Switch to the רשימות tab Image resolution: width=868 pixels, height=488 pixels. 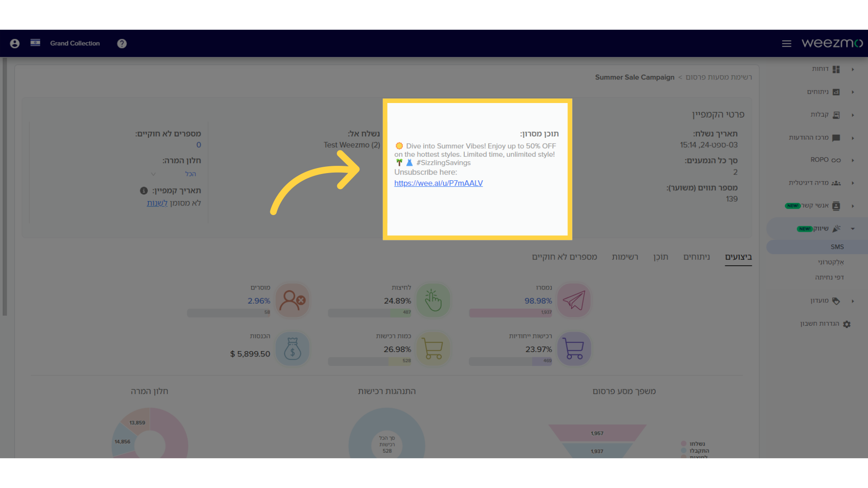tap(625, 257)
